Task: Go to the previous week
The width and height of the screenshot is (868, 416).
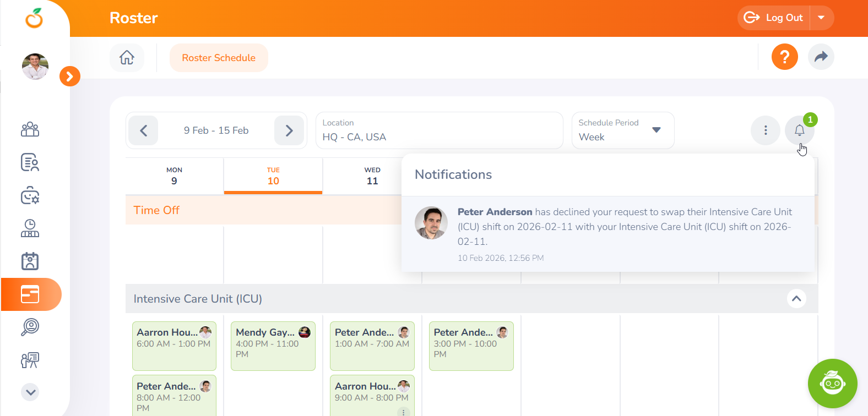Action: click(x=144, y=130)
